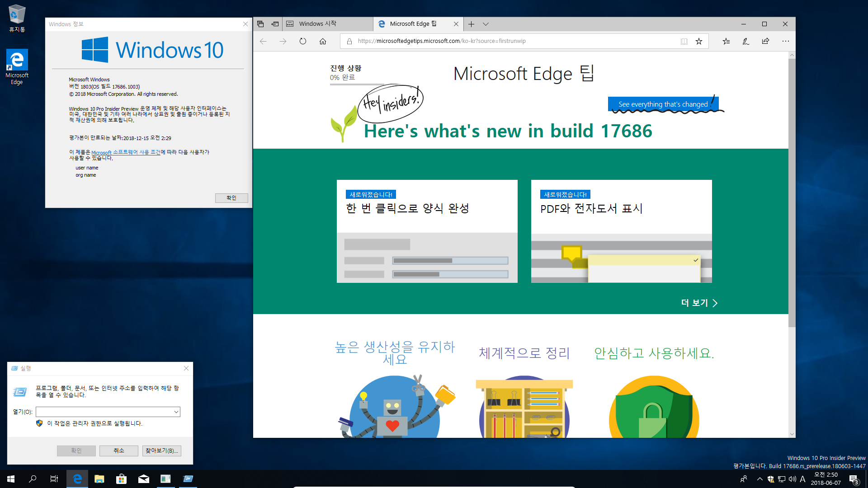Refresh the Edge page
This screenshot has width=868, height=488.
[303, 41]
